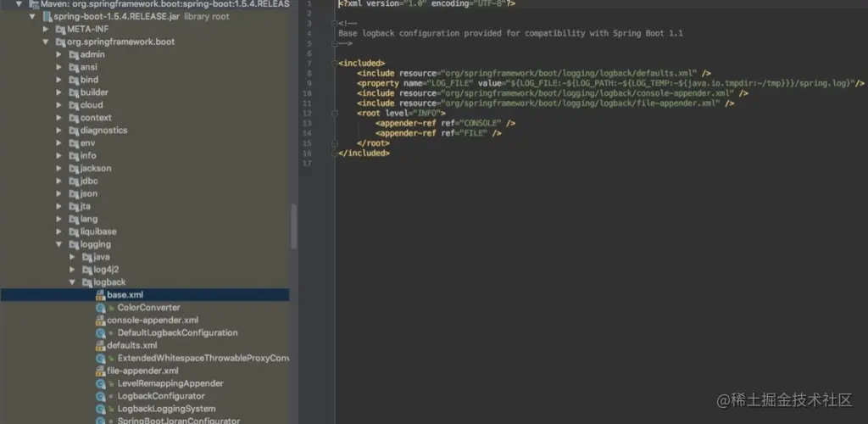Click the defaults.xml include resource line
The image size is (868, 424).
[534, 73]
